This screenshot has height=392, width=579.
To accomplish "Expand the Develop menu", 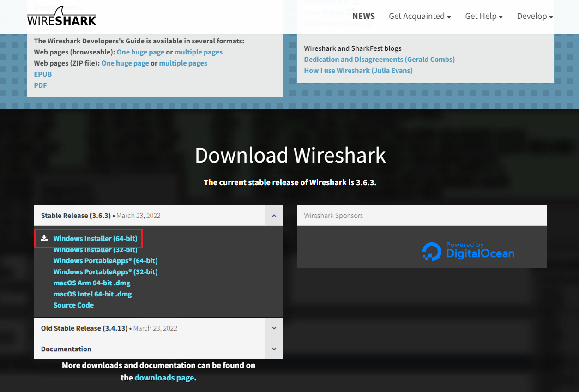I will [535, 16].
